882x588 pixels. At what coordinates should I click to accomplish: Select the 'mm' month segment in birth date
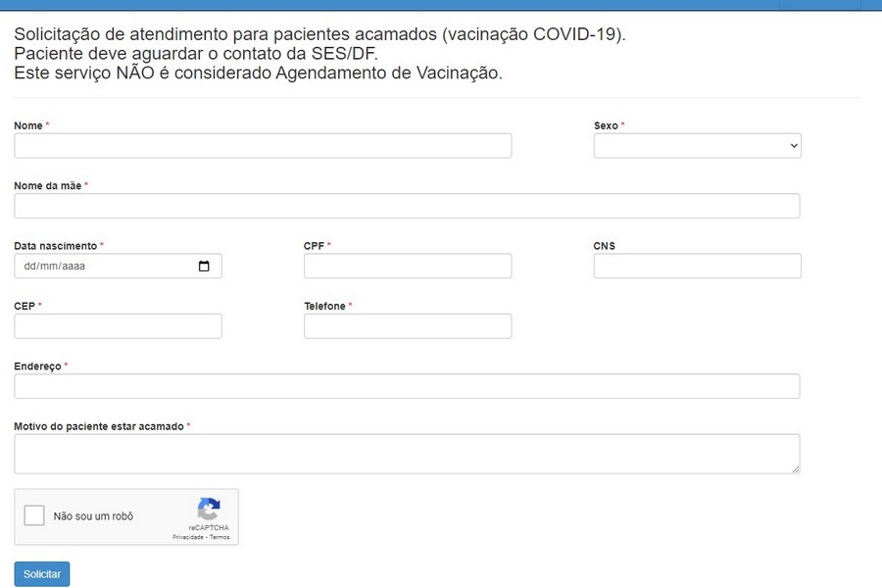[x=48, y=267]
